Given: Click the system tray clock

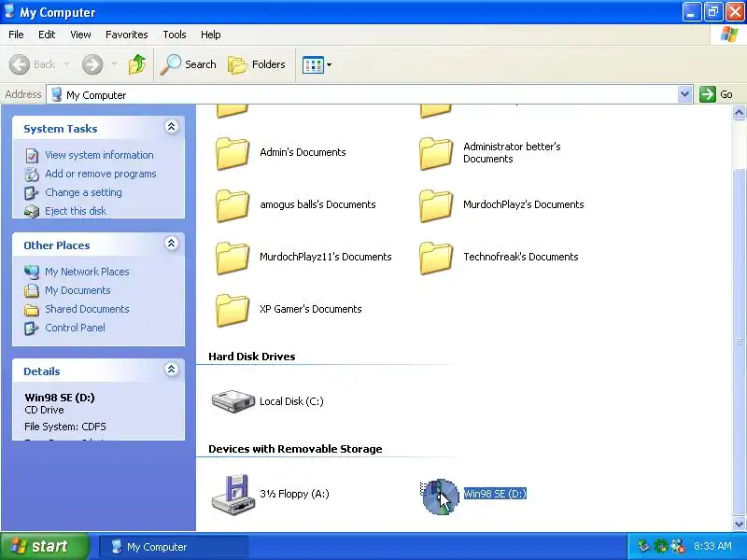Looking at the screenshot, I should point(712,546).
